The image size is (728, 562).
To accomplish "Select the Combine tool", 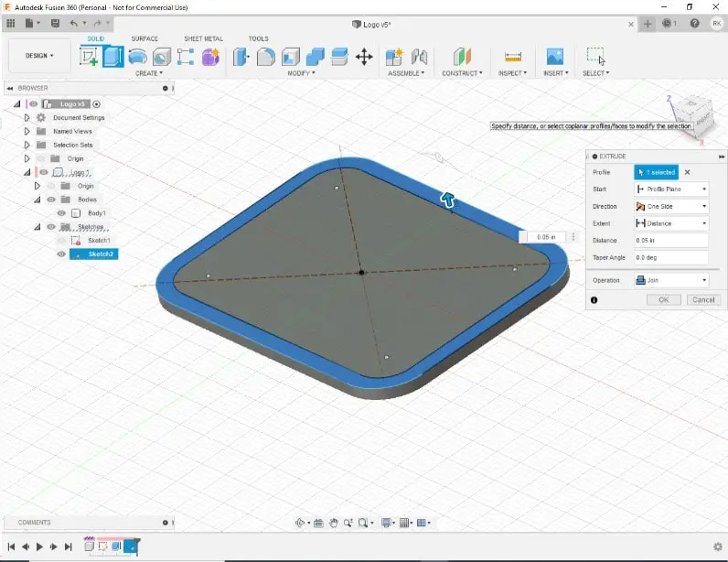I will (316, 57).
